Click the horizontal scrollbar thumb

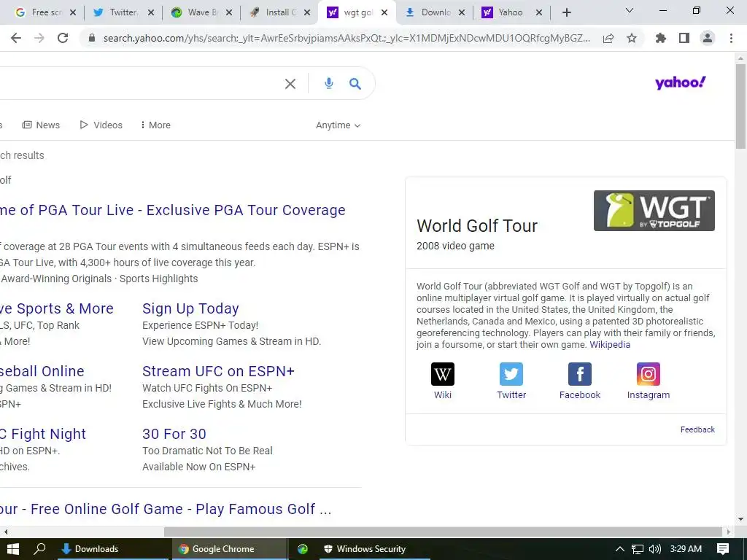click(443, 532)
